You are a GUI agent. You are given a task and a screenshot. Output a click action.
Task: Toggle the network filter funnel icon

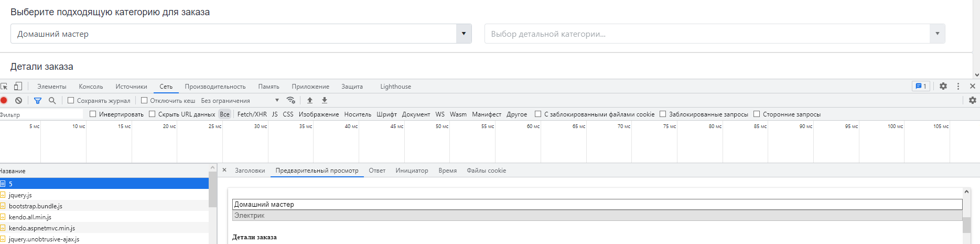38,100
